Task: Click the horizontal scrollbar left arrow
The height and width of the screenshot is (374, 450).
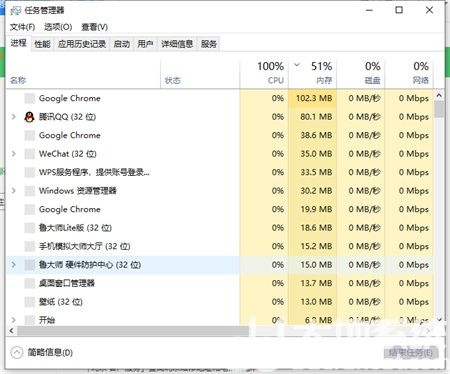Action: pos(12,331)
